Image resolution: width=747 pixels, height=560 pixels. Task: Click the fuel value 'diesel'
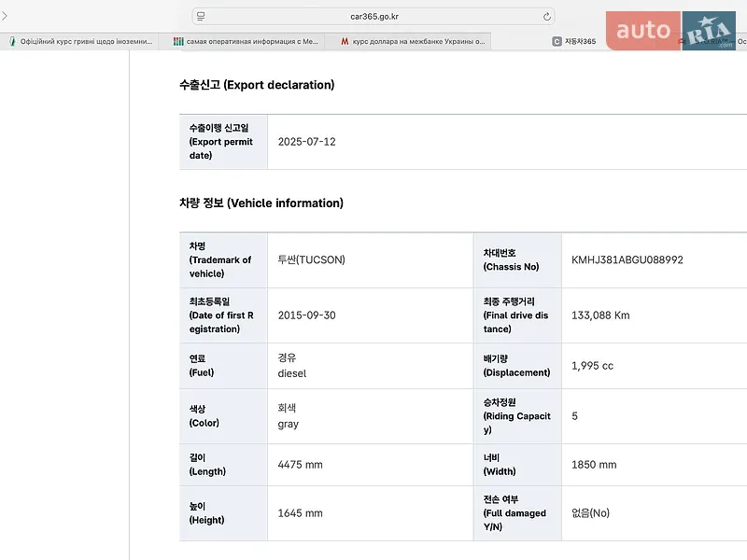point(292,373)
